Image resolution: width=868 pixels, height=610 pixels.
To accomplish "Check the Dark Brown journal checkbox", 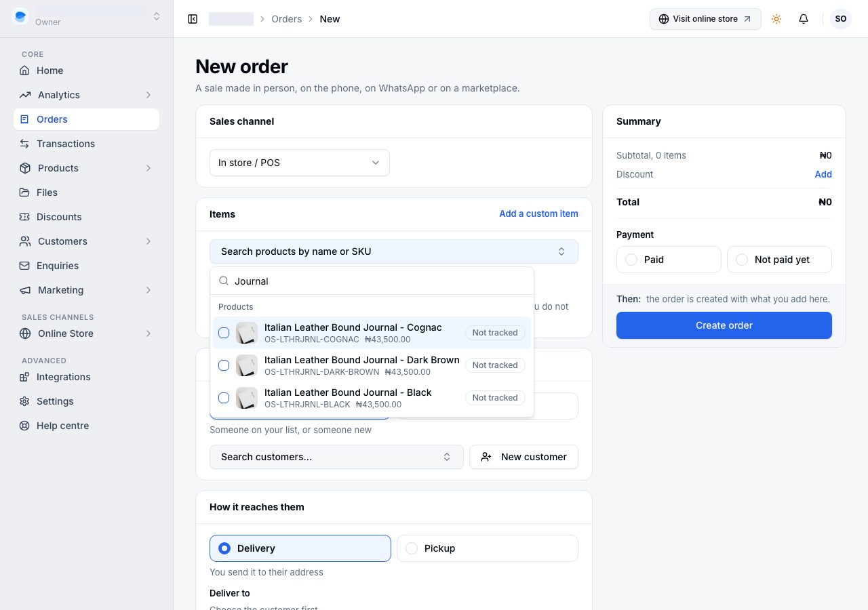I will (224, 365).
